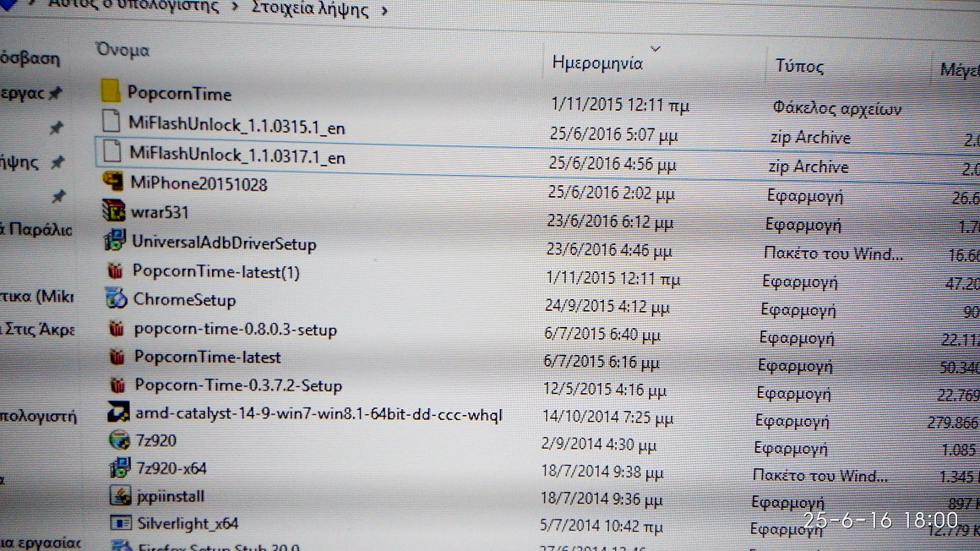Select the 'όσβαση' sidebar entry
Viewport: 980px width, 551px height.
tap(30, 58)
